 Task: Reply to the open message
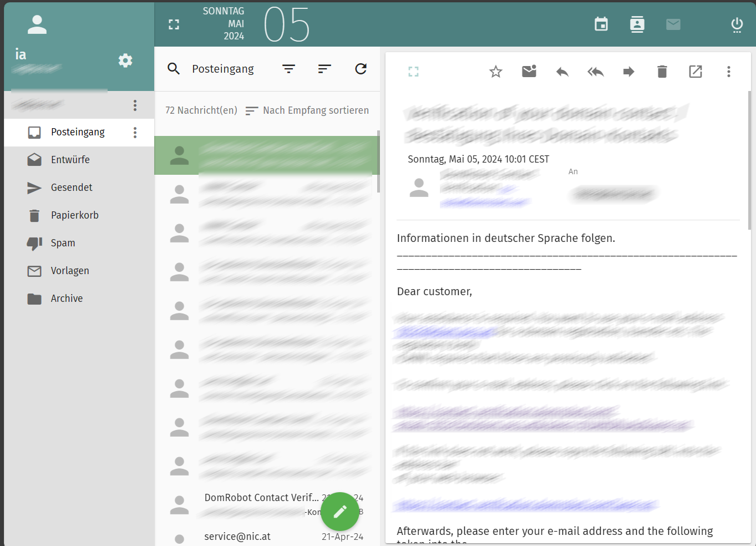point(562,72)
